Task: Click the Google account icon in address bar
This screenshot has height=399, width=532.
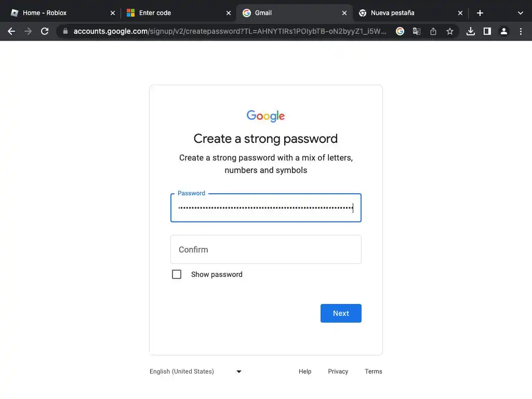Action: tap(400, 31)
